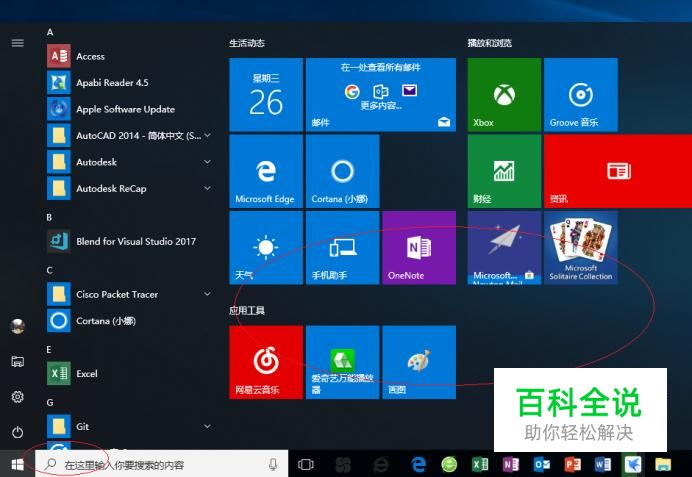Image resolution: width=692 pixels, height=477 pixels.
Task: Expand the Git folder chevron
Action: (x=207, y=426)
